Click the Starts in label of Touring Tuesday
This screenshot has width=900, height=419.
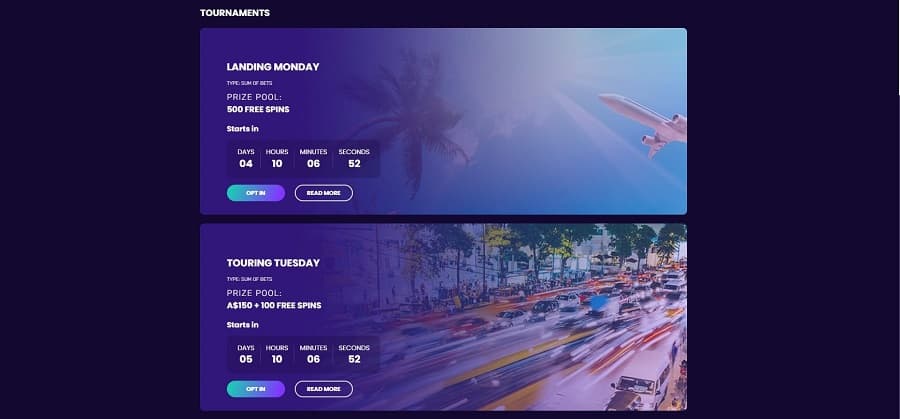coord(242,325)
